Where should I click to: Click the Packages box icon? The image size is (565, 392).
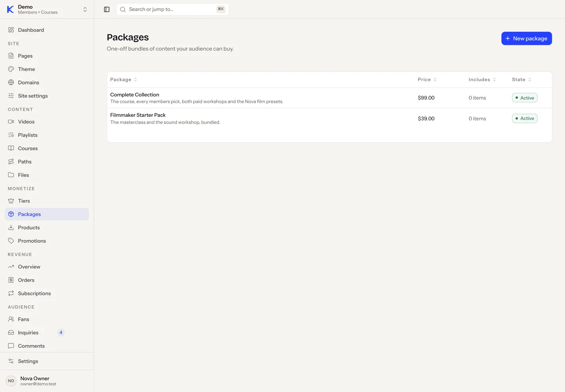tap(11, 214)
